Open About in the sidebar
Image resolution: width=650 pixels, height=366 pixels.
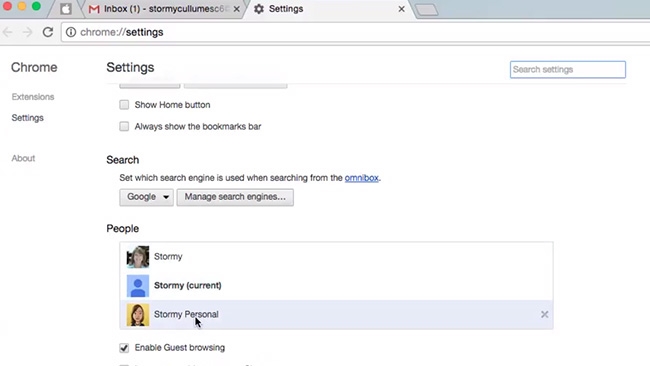tap(23, 158)
